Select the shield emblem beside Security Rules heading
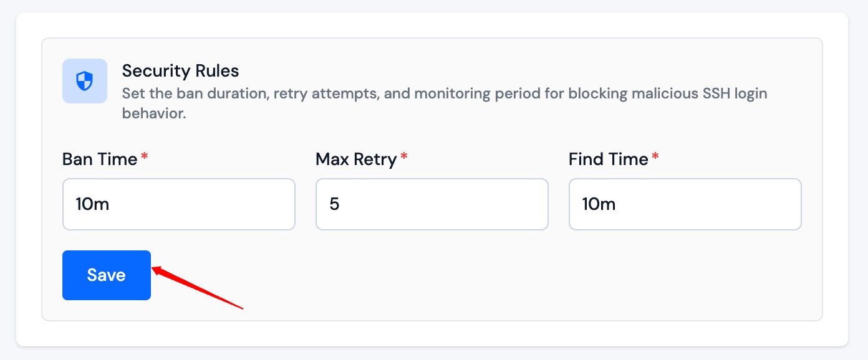The width and height of the screenshot is (868, 360). 84,81
